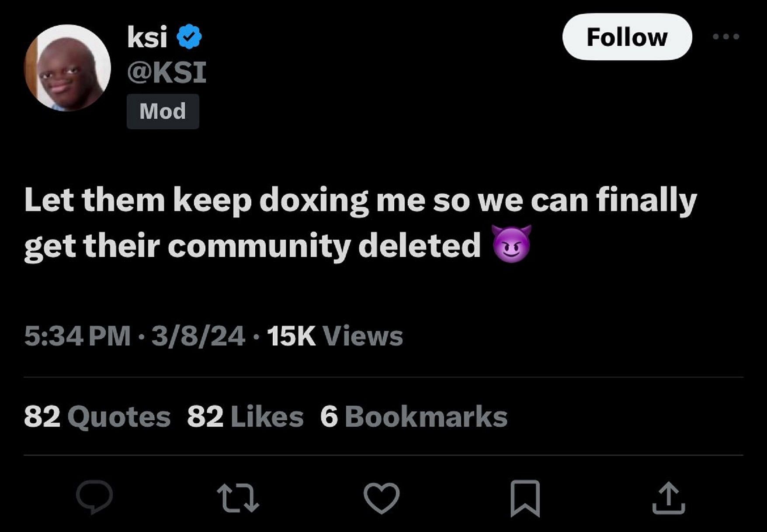The image size is (767, 532).
Task: Click the purple devil emoji
Action: point(512,244)
